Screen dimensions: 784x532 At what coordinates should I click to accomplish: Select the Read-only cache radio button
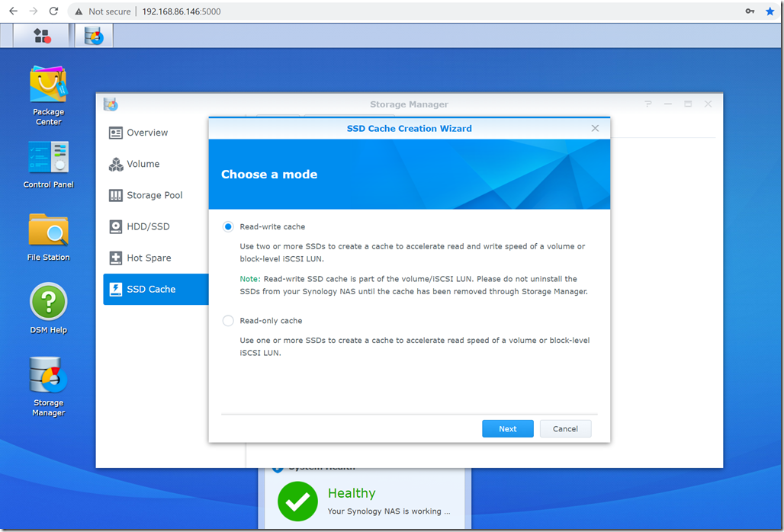228,321
